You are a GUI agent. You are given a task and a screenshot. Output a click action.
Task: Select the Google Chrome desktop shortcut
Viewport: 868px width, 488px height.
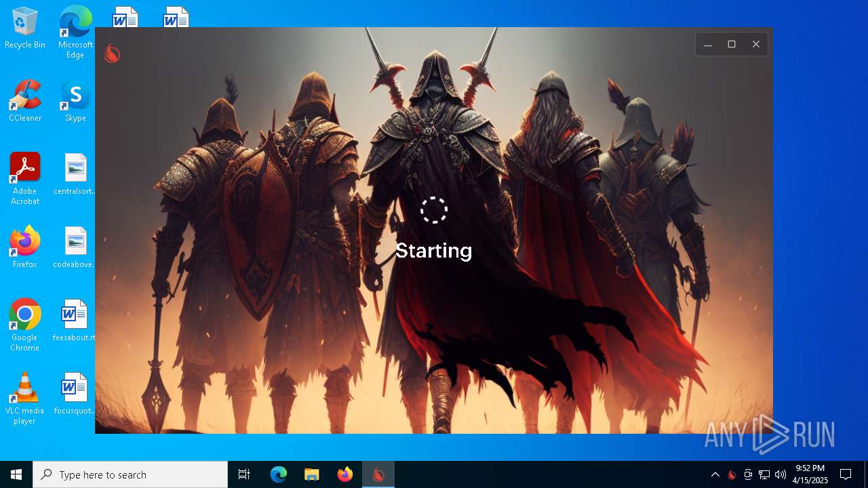tap(25, 325)
